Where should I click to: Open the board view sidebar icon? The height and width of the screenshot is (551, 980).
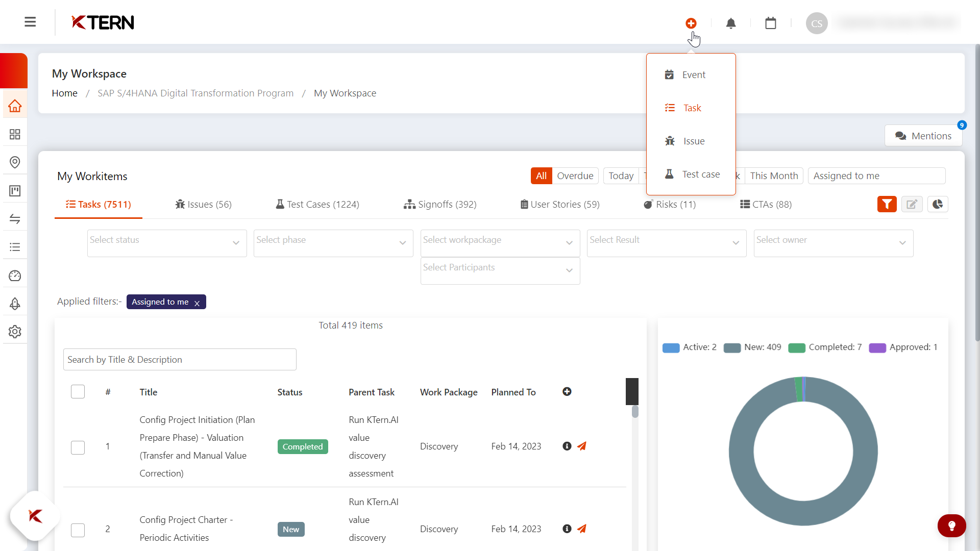(x=15, y=191)
